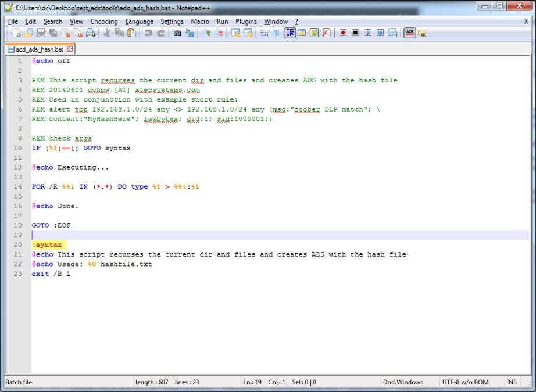Enable synchronized vertical scrolling
The height and width of the screenshot is (392, 536).
click(x=237, y=33)
